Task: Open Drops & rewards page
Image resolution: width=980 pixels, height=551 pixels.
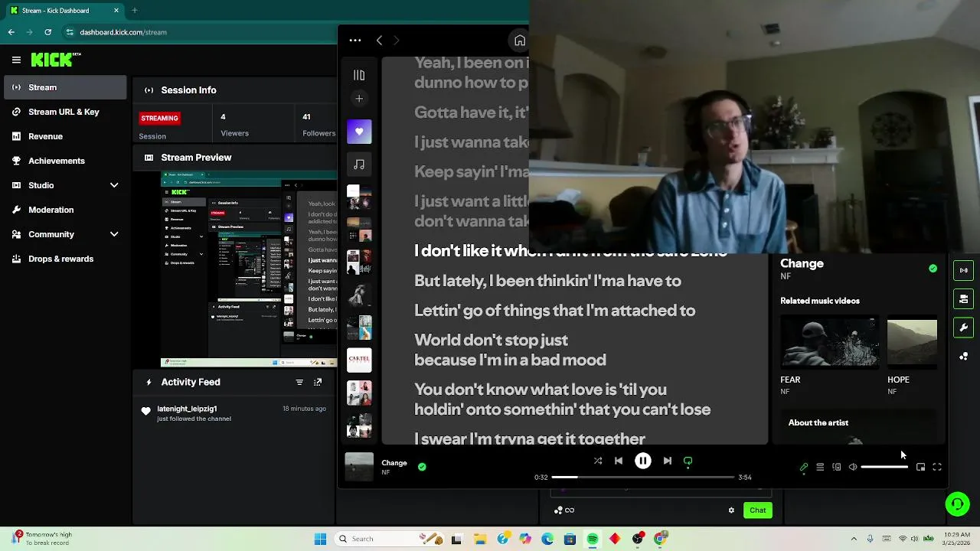Action: pyautogui.click(x=65, y=259)
